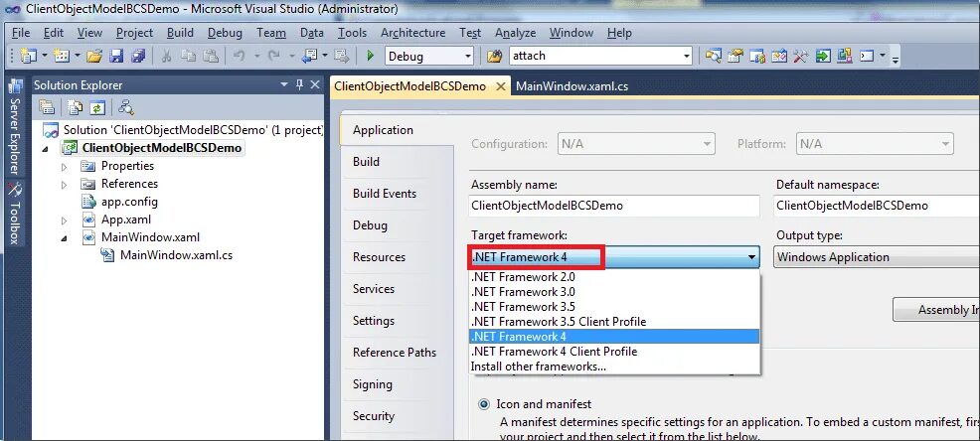Choose .NET Framework 2.0 from list
Image resolution: width=980 pixels, height=441 pixels.
(x=614, y=277)
